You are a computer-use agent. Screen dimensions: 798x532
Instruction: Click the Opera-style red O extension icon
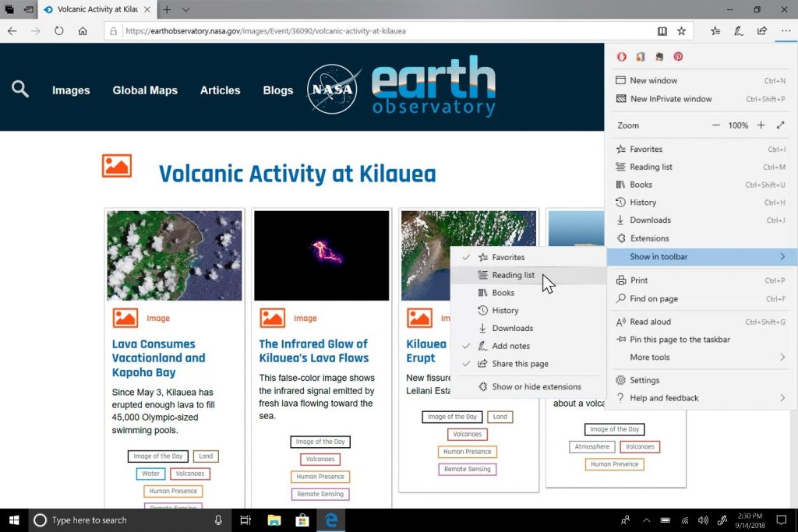(x=621, y=56)
